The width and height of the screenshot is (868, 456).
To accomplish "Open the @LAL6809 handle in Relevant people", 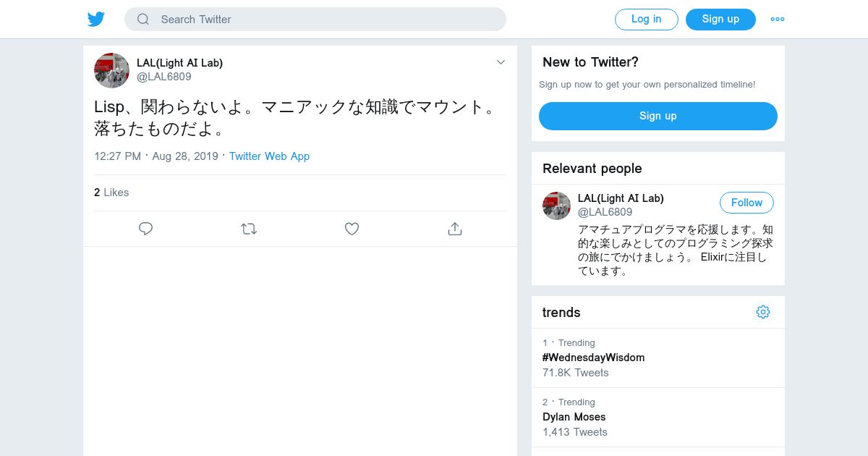I will coord(605,212).
